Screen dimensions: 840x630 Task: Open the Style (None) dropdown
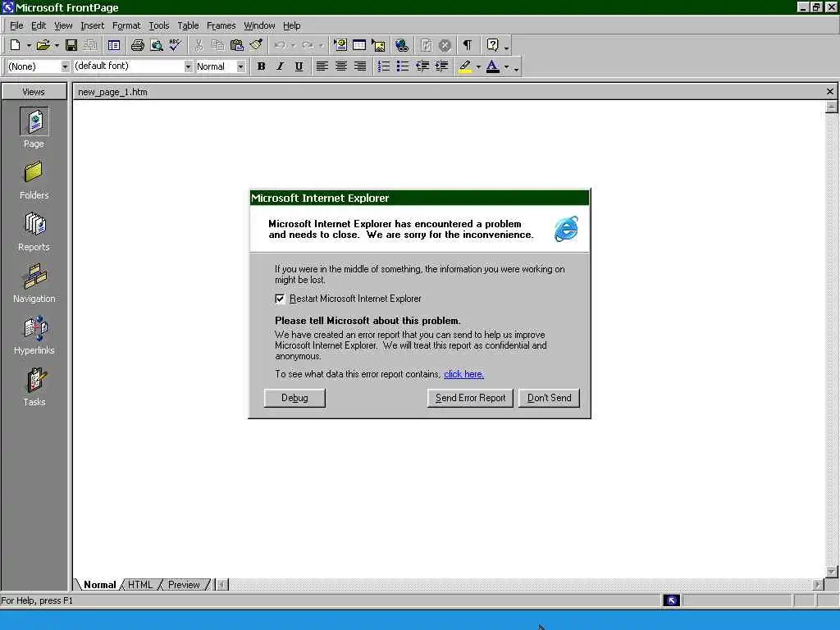point(65,66)
